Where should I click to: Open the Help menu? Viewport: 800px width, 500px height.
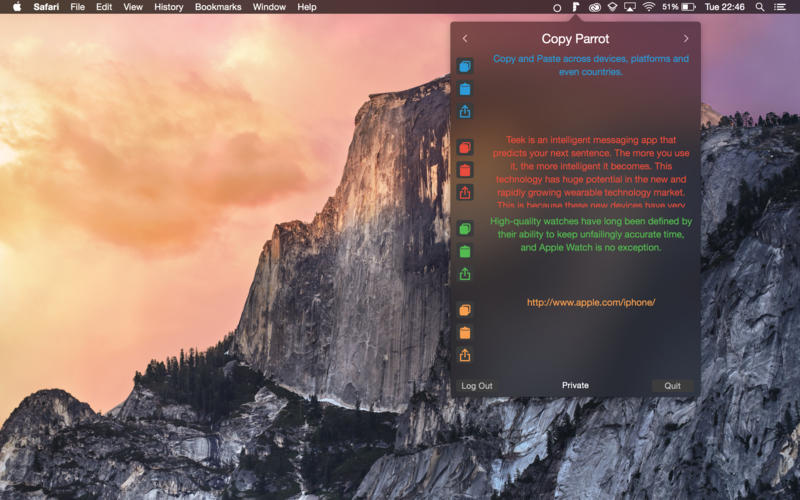[307, 7]
